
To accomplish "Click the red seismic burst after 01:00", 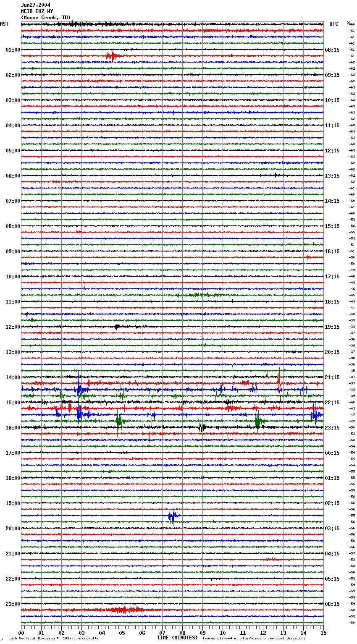I will [x=113, y=56].
